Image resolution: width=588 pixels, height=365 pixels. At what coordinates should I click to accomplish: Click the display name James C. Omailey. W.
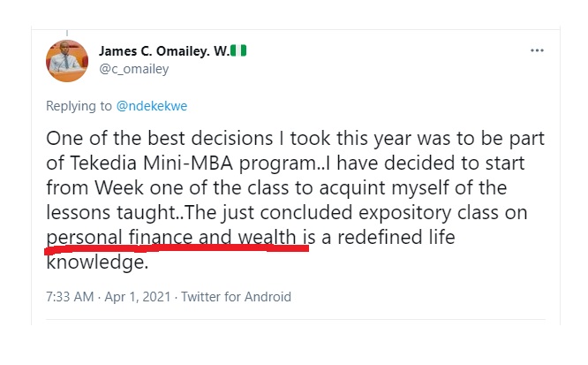[162, 50]
